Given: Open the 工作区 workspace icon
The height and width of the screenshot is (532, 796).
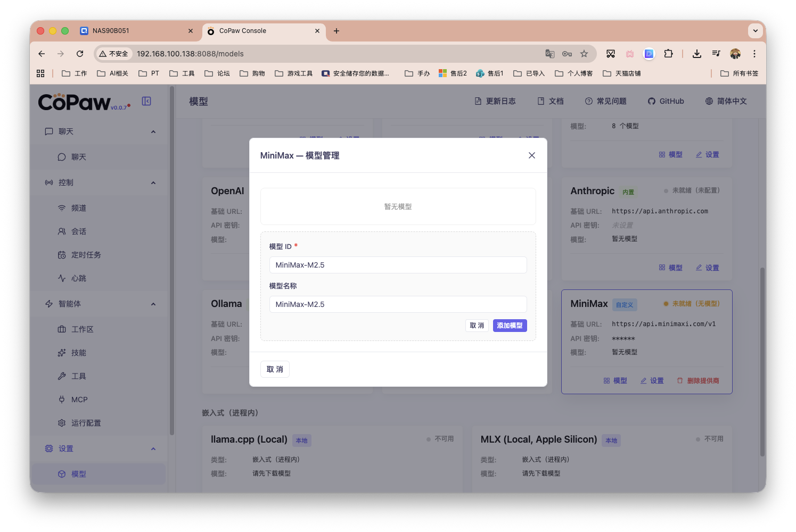Looking at the screenshot, I should (62, 329).
